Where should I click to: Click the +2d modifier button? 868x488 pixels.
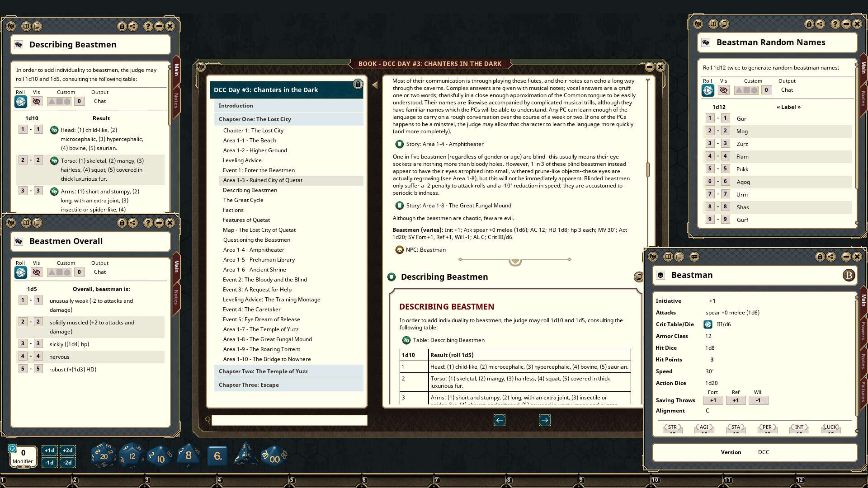click(68, 450)
